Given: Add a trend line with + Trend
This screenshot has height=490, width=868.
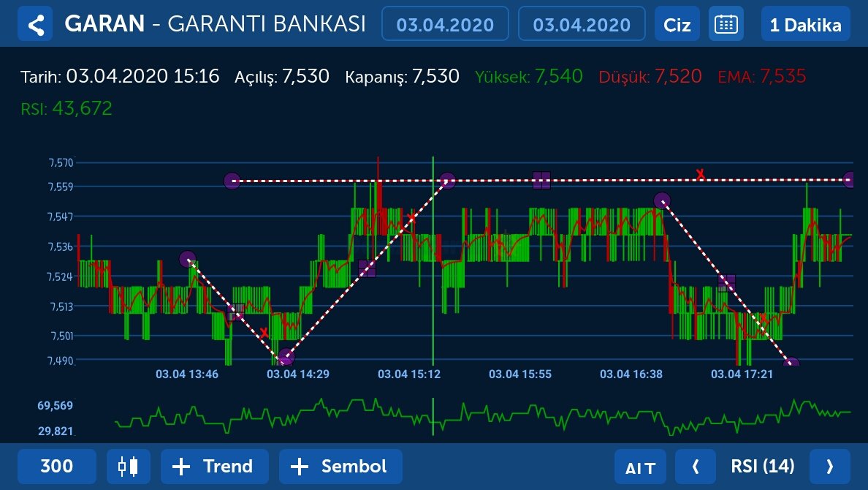Looking at the screenshot, I should pos(215,466).
